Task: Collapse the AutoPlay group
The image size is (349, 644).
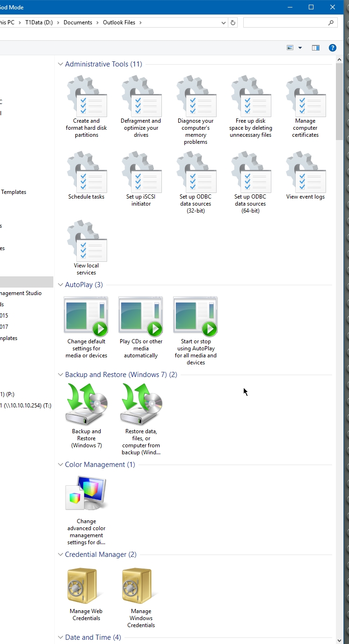Action: pos(60,285)
